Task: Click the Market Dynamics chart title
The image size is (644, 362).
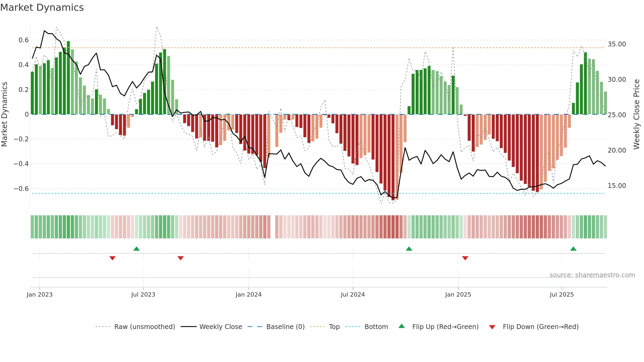Action: pos(42,8)
